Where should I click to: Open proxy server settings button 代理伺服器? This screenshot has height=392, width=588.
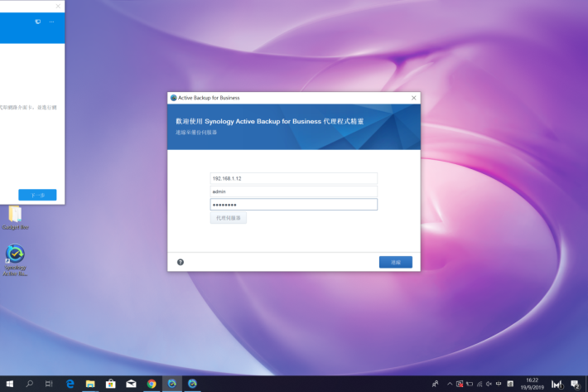pyautogui.click(x=228, y=218)
